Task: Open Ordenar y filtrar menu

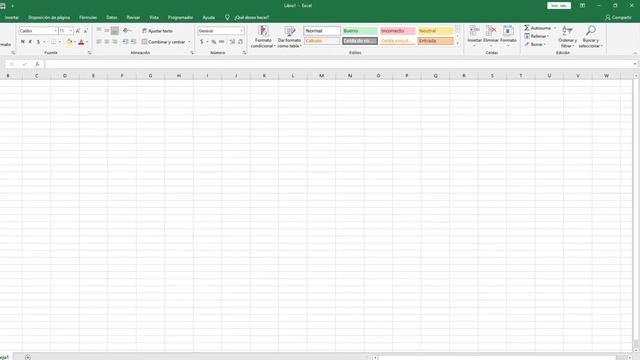Action: pyautogui.click(x=567, y=37)
